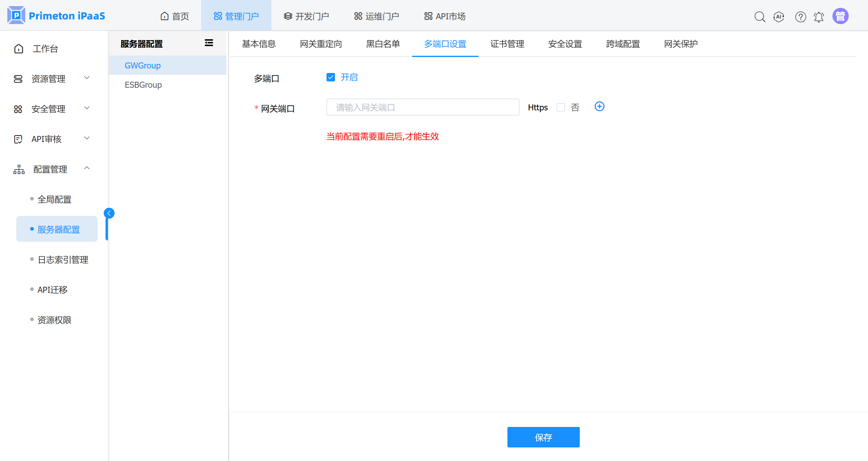Open 日志索引管理 in sidebar
The height and width of the screenshot is (461, 868).
[63, 260]
